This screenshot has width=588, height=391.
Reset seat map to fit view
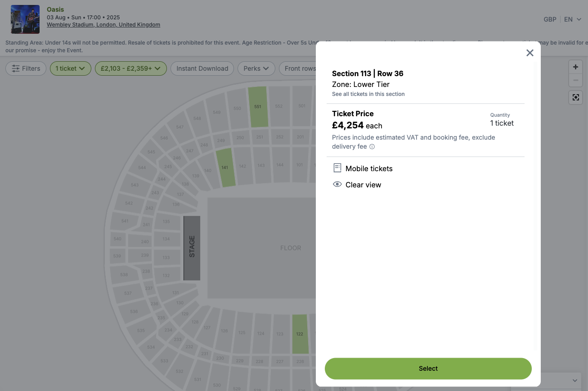pyautogui.click(x=575, y=97)
